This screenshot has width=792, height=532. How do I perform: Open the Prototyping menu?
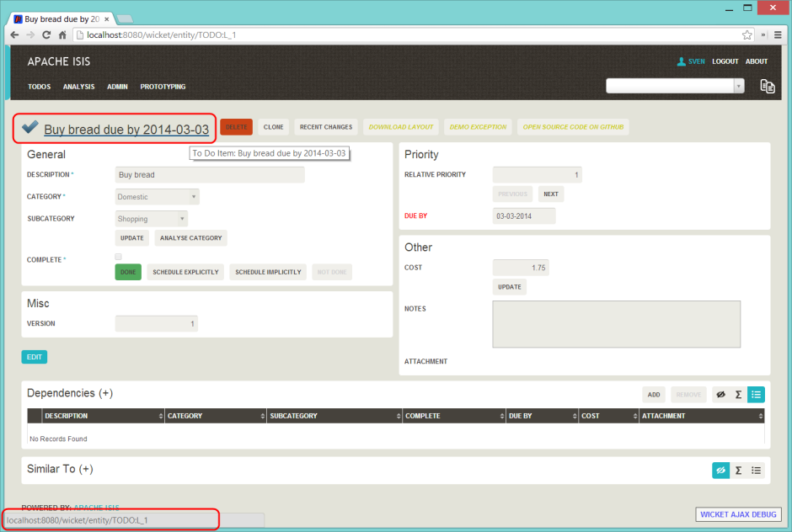[x=163, y=87]
